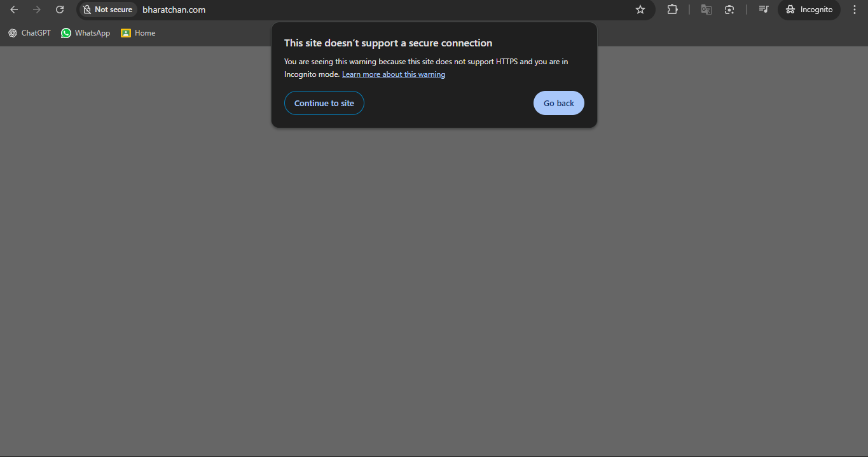
Task: Click the browser back arrow
Action: [14, 10]
